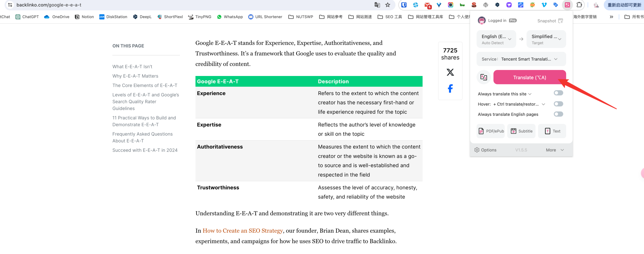The height and width of the screenshot is (254, 644).
Task: Bookmark this page with the star icon
Action: (388, 5)
